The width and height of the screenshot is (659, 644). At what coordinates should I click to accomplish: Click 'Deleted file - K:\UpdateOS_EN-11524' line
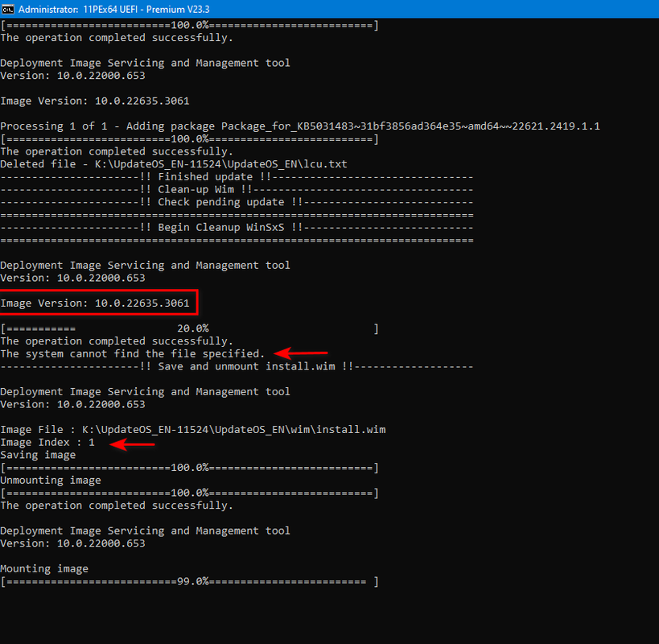(x=174, y=164)
